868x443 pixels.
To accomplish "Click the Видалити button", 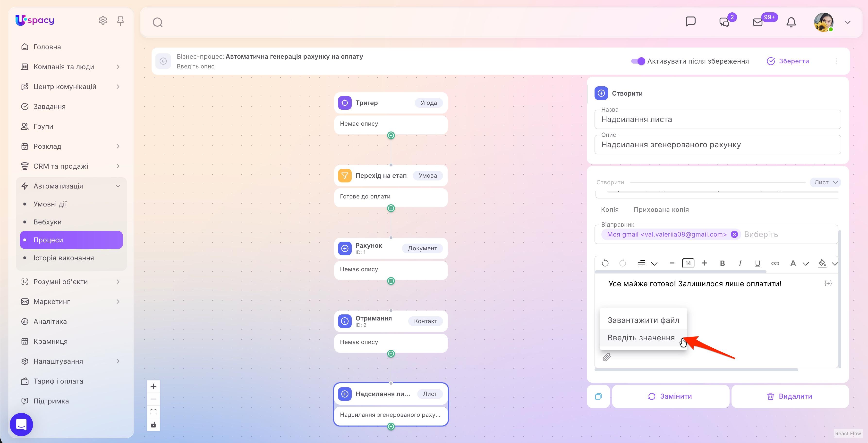I will pos(790,397).
